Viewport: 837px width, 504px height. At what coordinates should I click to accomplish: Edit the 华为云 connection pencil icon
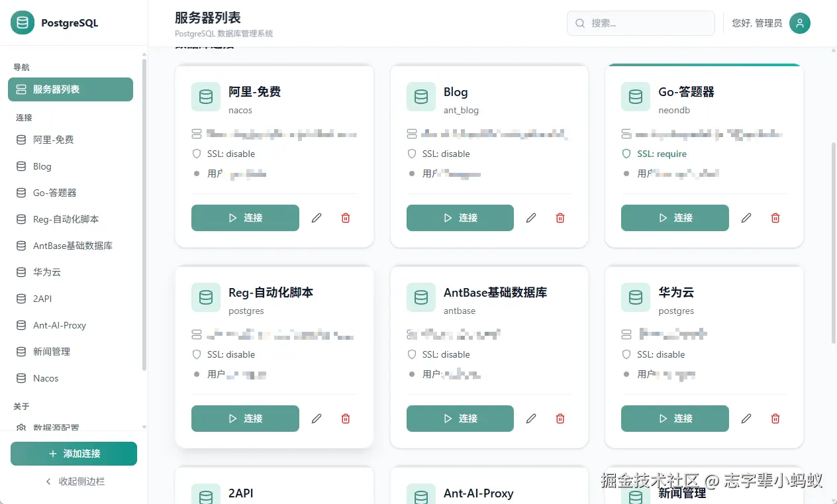[746, 419]
